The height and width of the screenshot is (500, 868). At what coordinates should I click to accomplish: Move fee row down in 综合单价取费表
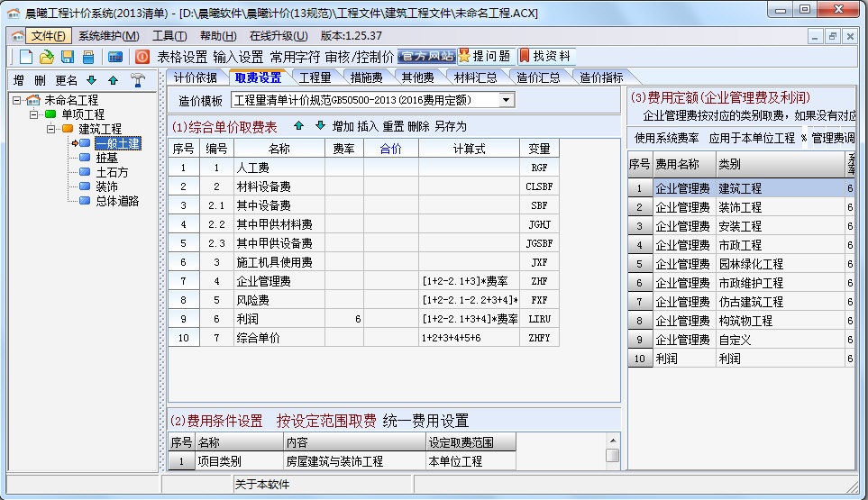pos(320,125)
